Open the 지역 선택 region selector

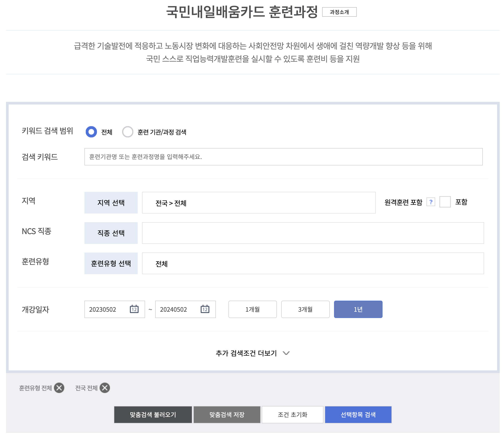tap(111, 202)
